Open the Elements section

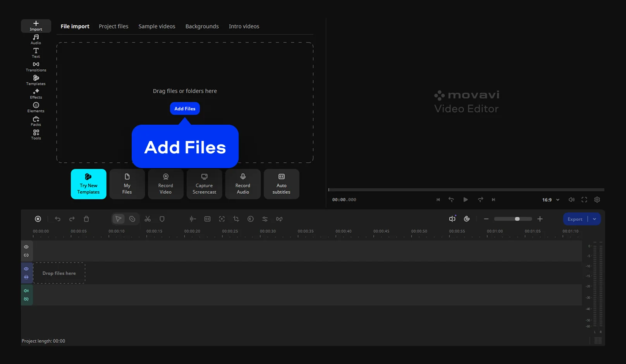[36, 107]
